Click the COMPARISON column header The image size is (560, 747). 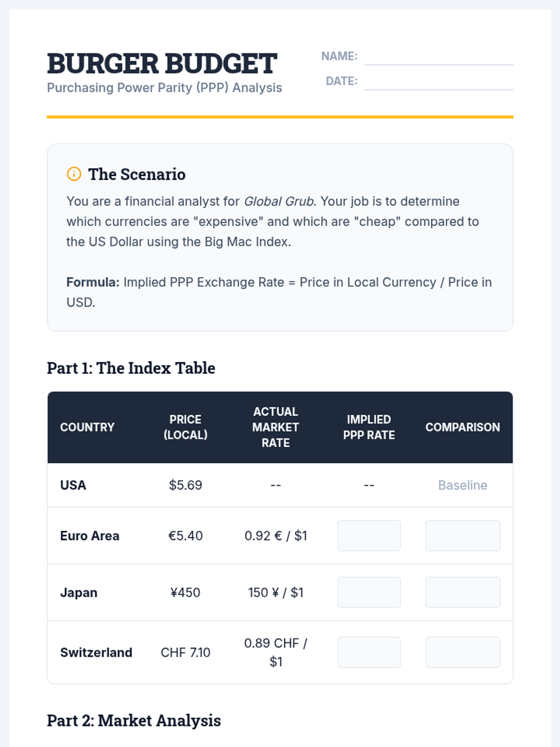[x=462, y=427]
